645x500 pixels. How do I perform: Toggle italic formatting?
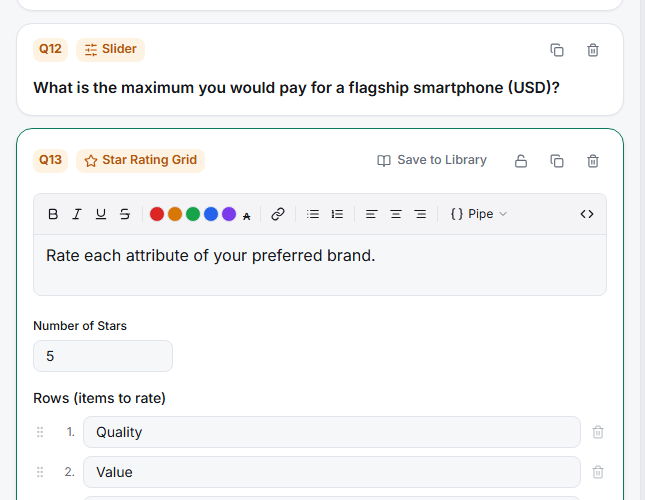77,214
